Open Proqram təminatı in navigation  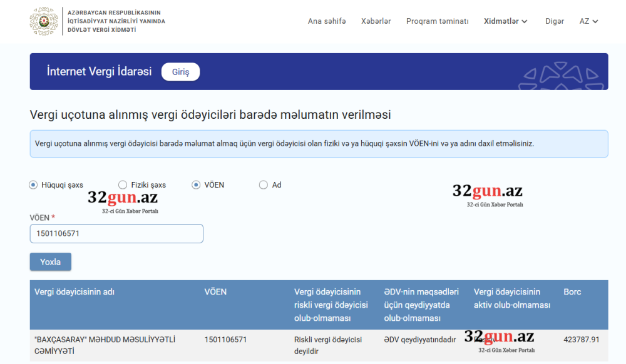(x=437, y=21)
